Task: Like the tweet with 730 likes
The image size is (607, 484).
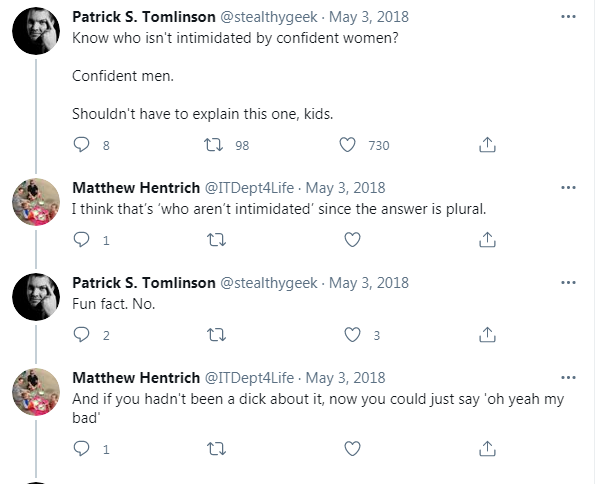Action: [347, 145]
